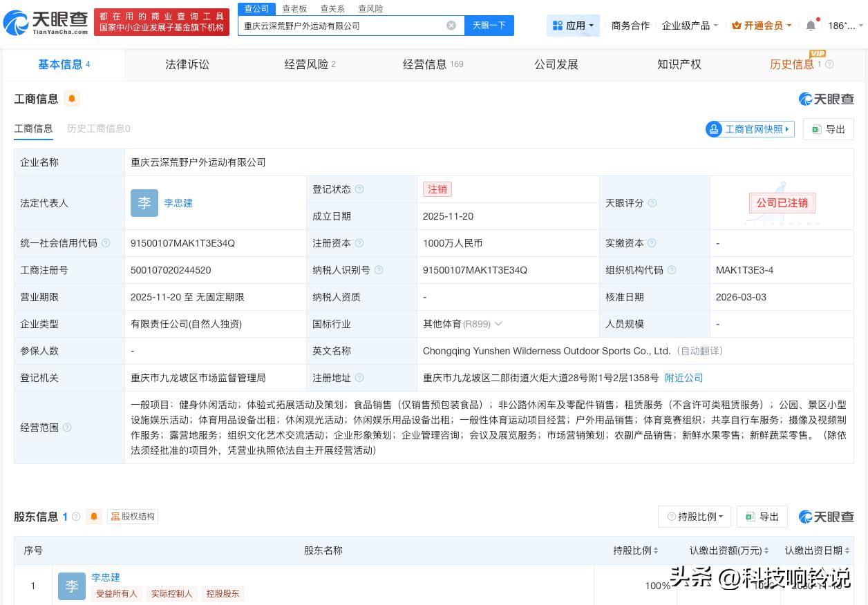Click the 天眼一下 search button
Image resolution: width=868 pixels, height=605 pixels.
489,25
